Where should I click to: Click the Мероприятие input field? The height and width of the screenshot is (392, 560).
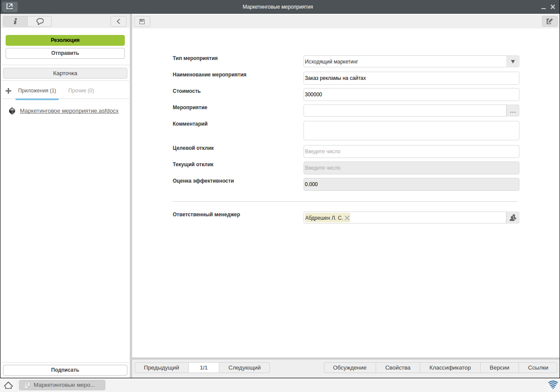(405, 111)
